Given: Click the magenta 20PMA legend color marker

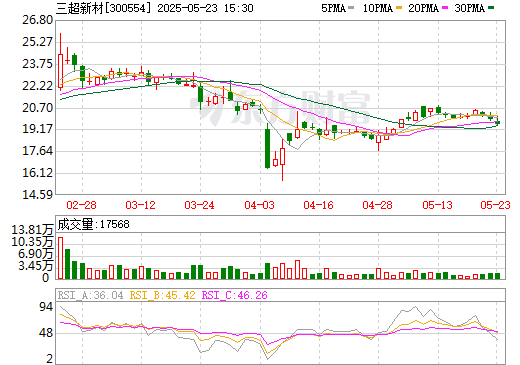Looking at the screenshot, I should coord(445,8).
